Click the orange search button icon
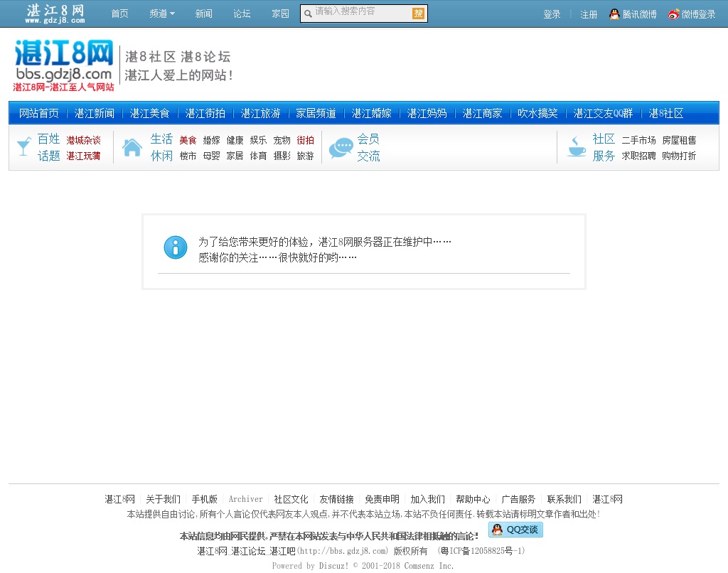Viewport: 728px width, 573px height. point(418,14)
